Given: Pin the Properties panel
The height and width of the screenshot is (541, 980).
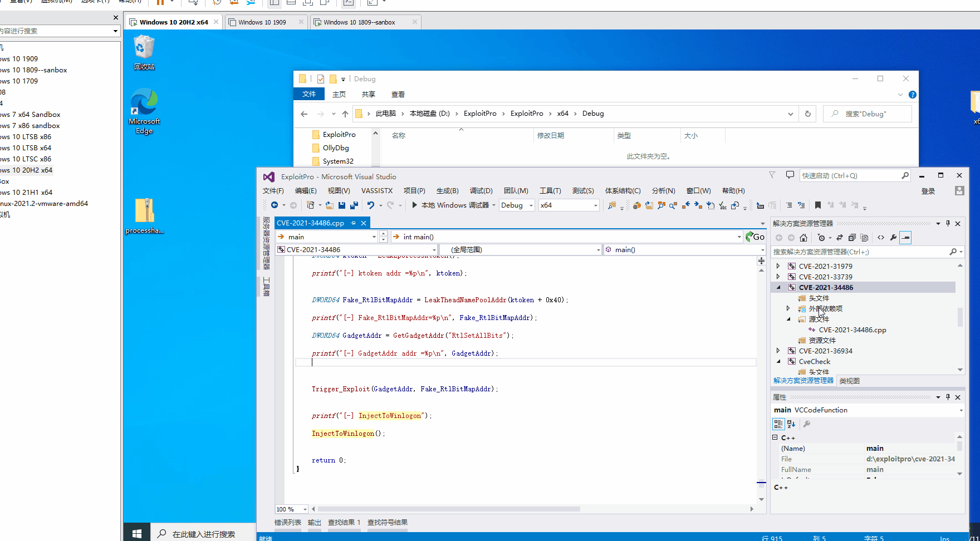Looking at the screenshot, I should (x=948, y=397).
